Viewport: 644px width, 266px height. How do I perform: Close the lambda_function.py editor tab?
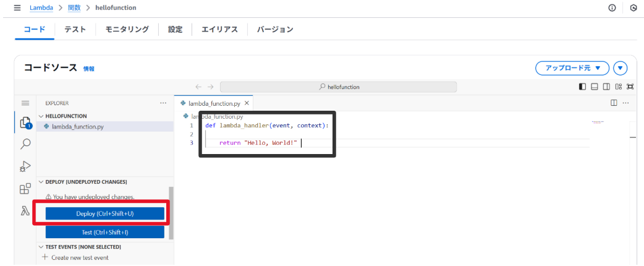[x=247, y=103]
